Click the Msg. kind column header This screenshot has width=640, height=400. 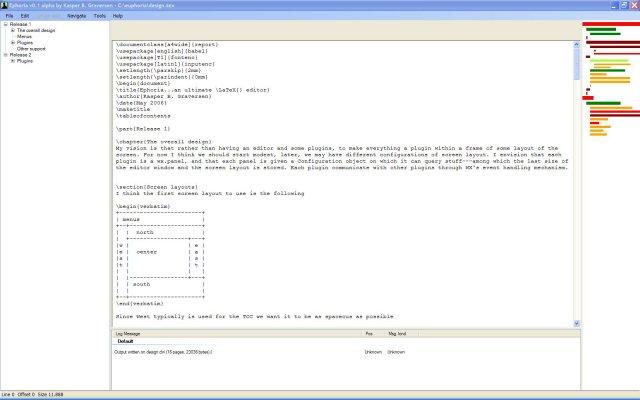click(397, 333)
